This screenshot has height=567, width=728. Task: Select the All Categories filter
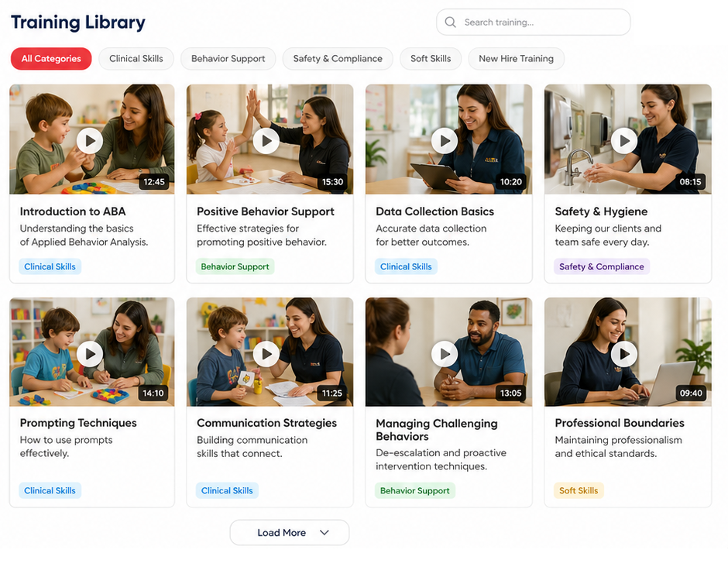click(x=51, y=59)
